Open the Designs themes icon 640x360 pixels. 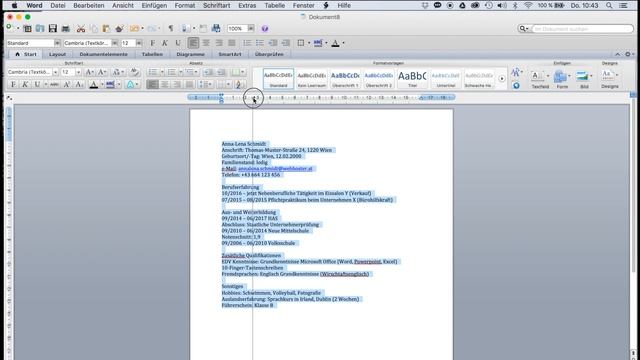point(607,75)
